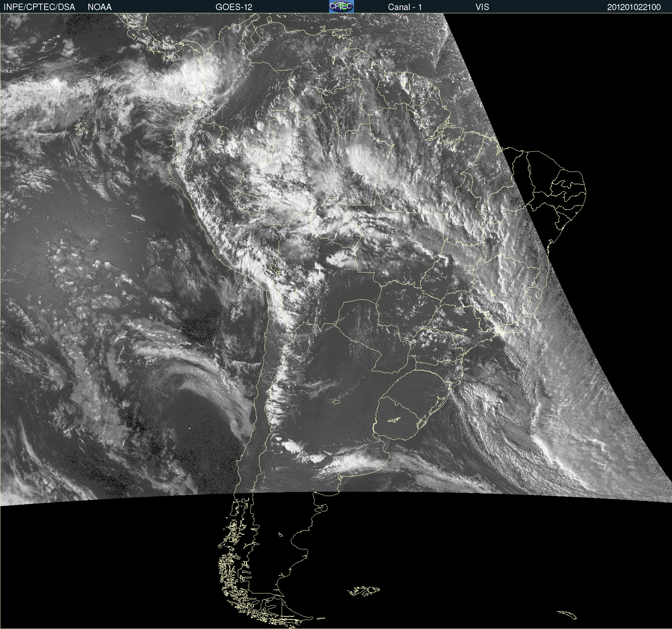Click the CPTEC logo in header
This screenshot has width=672, height=629.
pos(341,6)
